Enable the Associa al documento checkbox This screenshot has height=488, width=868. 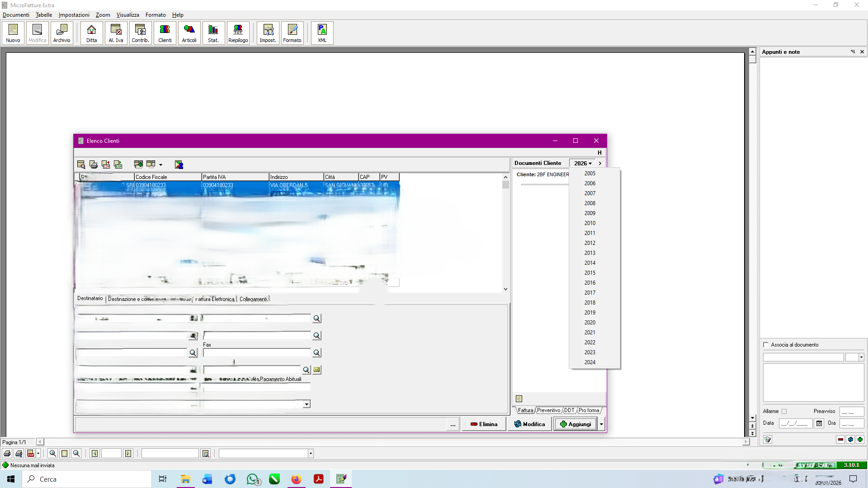tap(766, 345)
